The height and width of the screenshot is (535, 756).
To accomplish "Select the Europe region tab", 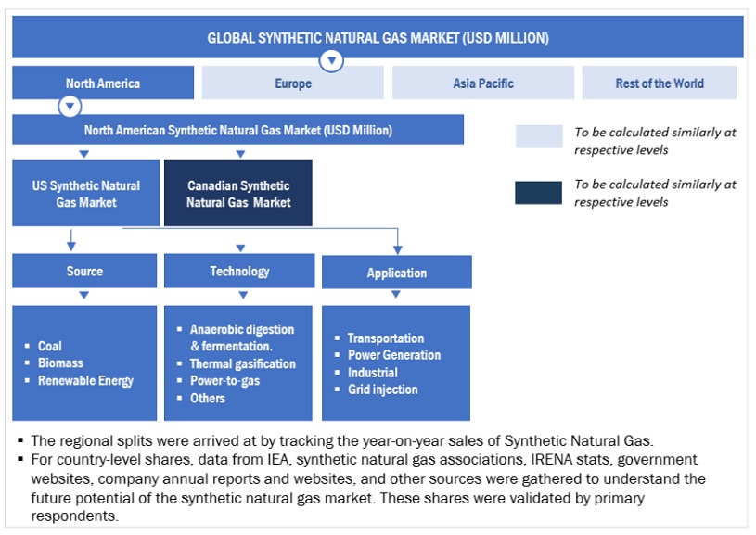I will pos(292,83).
